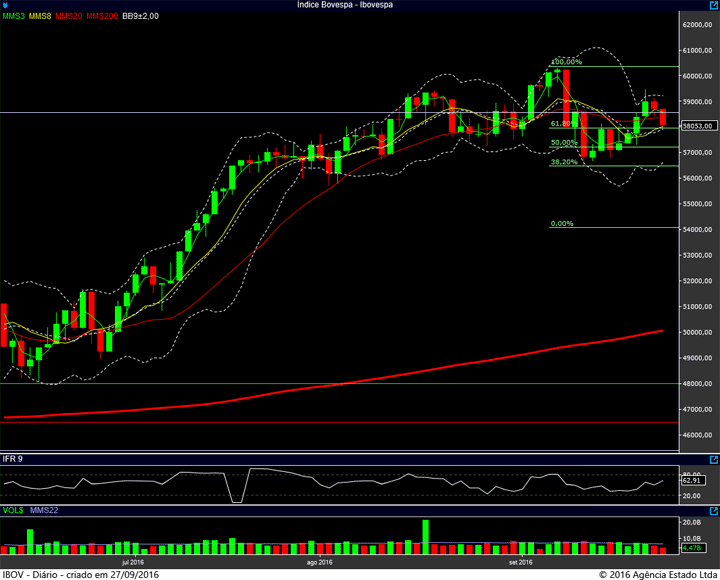The height and width of the screenshot is (580, 720).
Task: Select the 100,00% Fibonacci level label
Action: pyautogui.click(x=566, y=62)
